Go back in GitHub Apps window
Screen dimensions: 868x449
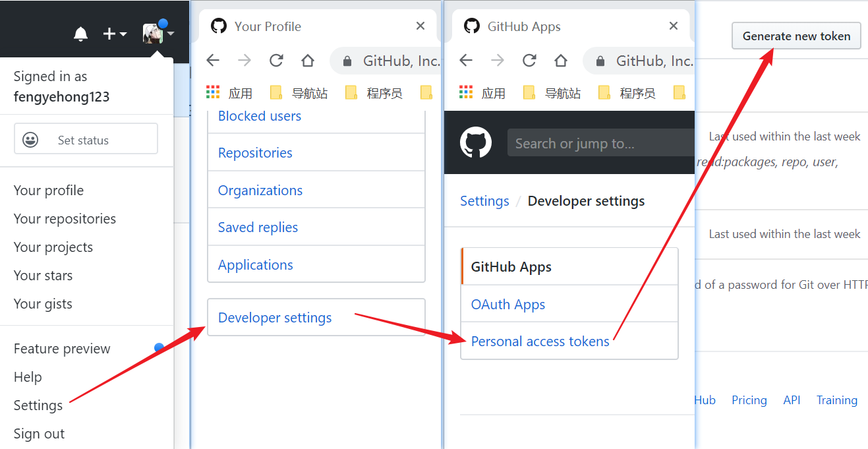coord(466,61)
